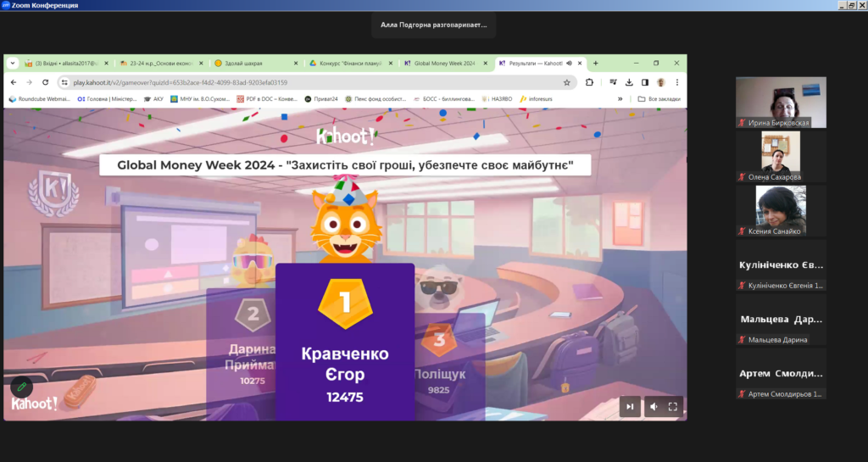Expand the hidden bookmarks chevron
This screenshot has height=462, width=868.
tap(620, 99)
